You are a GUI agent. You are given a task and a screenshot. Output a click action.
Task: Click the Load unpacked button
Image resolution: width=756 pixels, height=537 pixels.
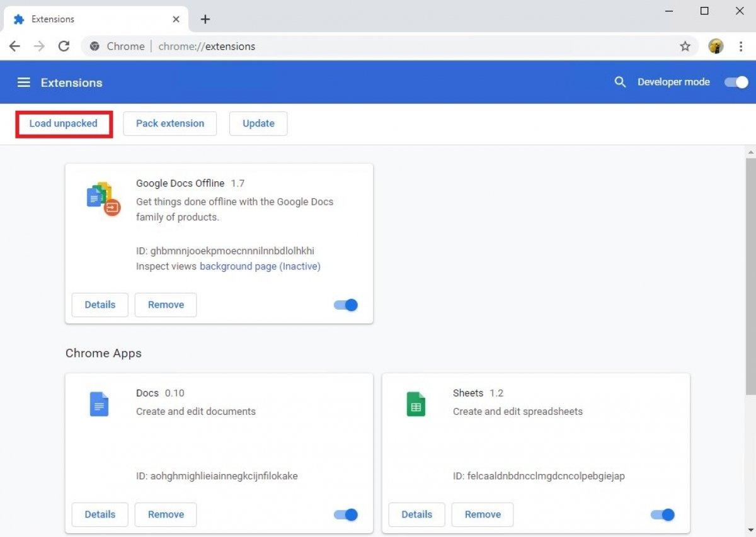tap(64, 124)
